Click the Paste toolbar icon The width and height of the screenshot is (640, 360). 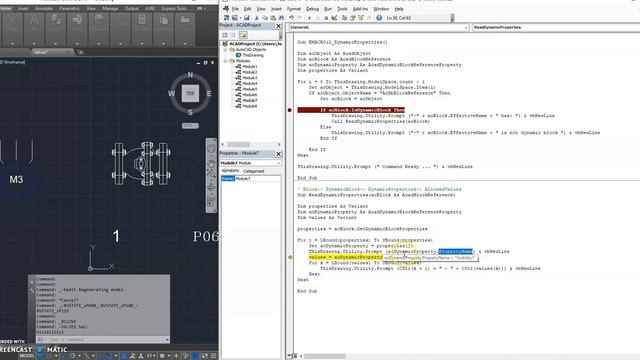[273, 18]
